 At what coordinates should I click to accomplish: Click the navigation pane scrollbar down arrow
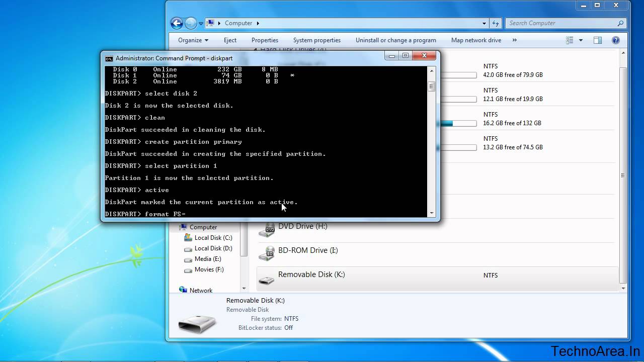click(244, 289)
